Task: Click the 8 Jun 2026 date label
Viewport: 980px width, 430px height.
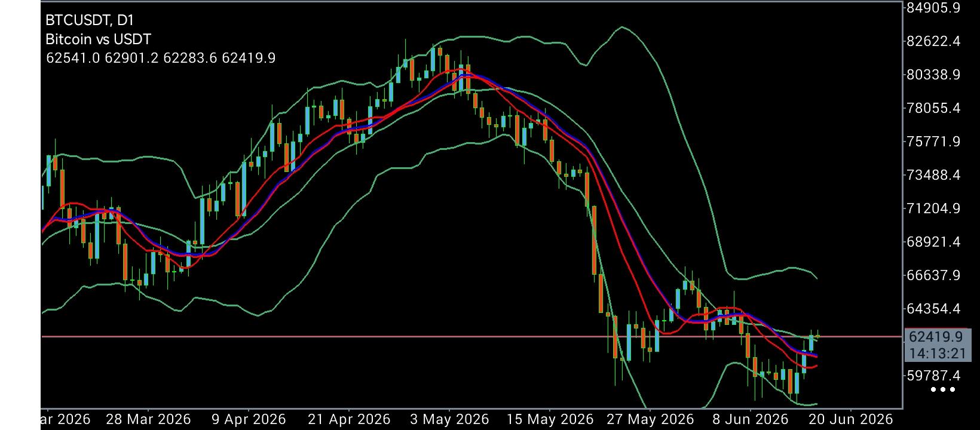Action: [750, 419]
